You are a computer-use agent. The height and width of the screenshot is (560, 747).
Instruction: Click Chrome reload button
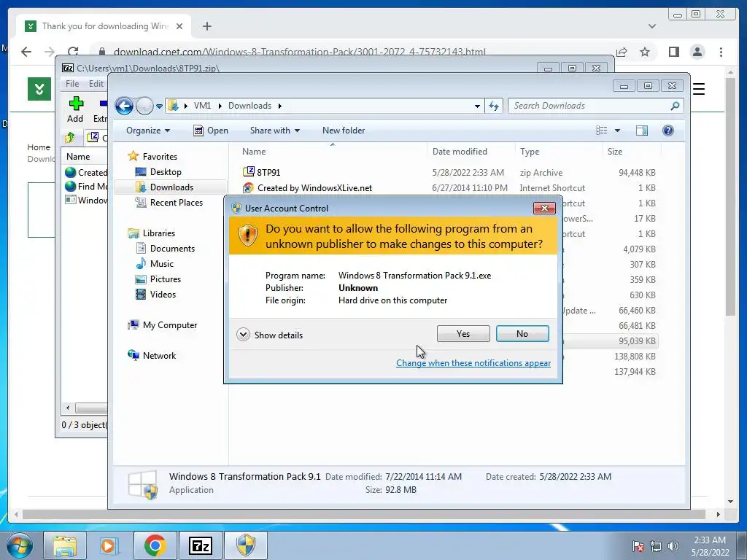point(72,52)
